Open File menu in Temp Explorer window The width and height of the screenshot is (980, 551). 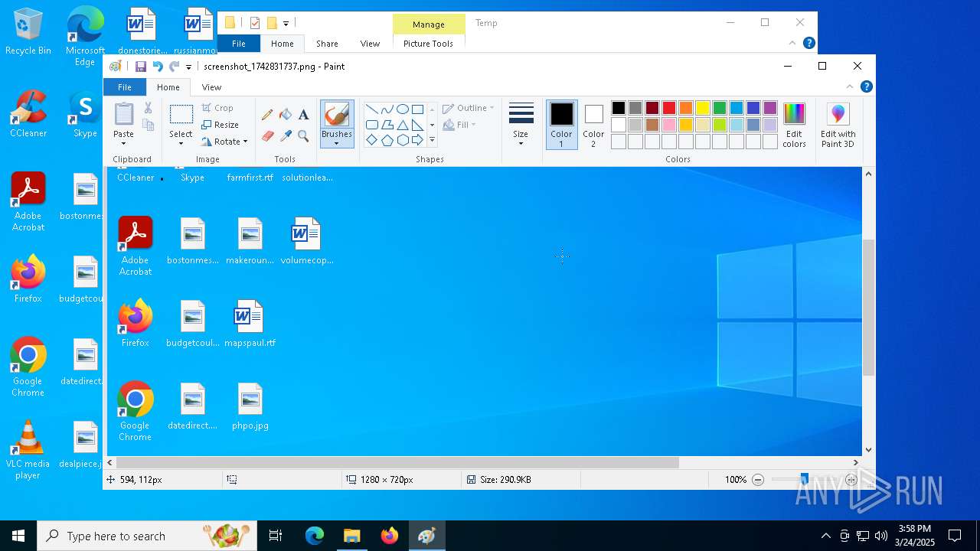tap(239, 44)
